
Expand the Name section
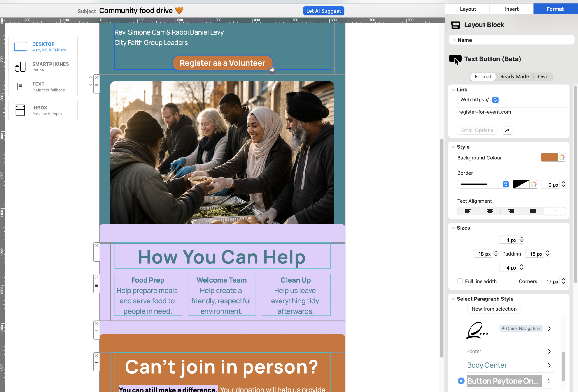(454, 40)
